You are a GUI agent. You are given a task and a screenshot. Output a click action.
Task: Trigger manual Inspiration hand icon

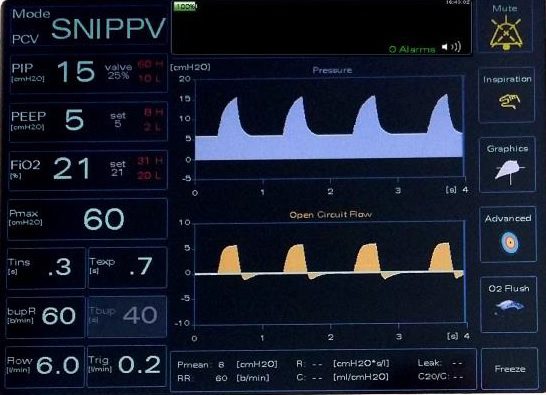click(509, 101)
